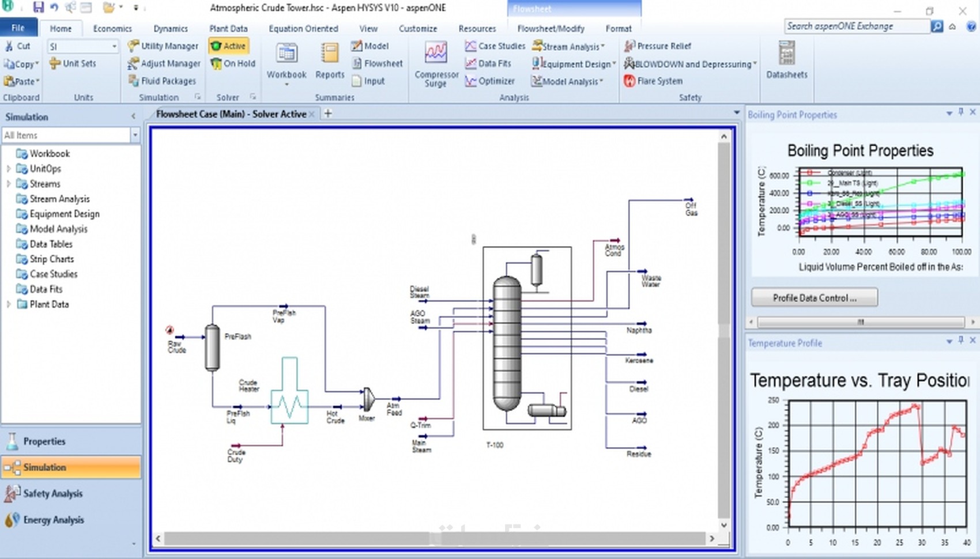Open Case Studies from the ribbon
The width and height of the screenshot is (980, 559).
[495, 46]
